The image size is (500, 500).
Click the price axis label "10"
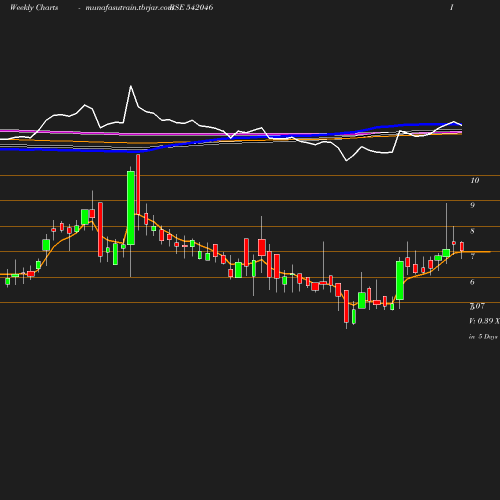pos(475,180)
